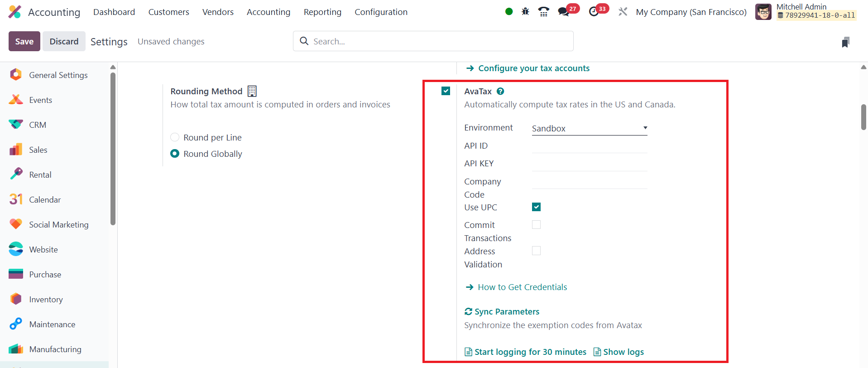Open the Environment Sandbox dropdown

click(589, 128)
